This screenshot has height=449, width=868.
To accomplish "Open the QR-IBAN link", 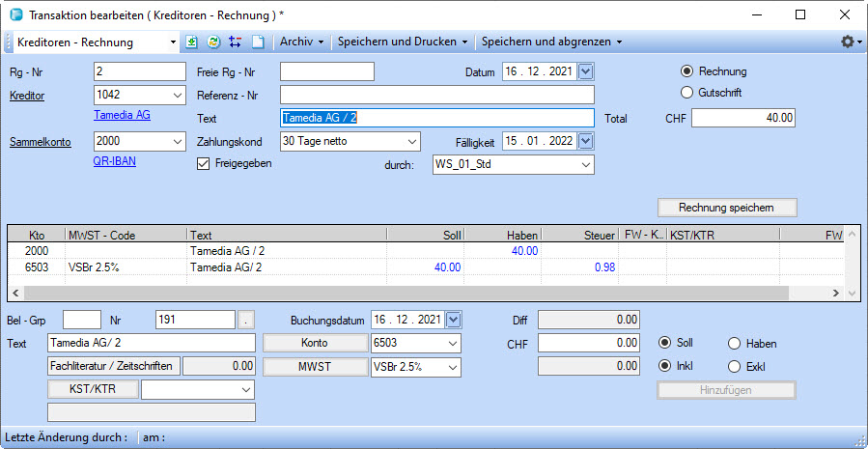I will point(114,161).
